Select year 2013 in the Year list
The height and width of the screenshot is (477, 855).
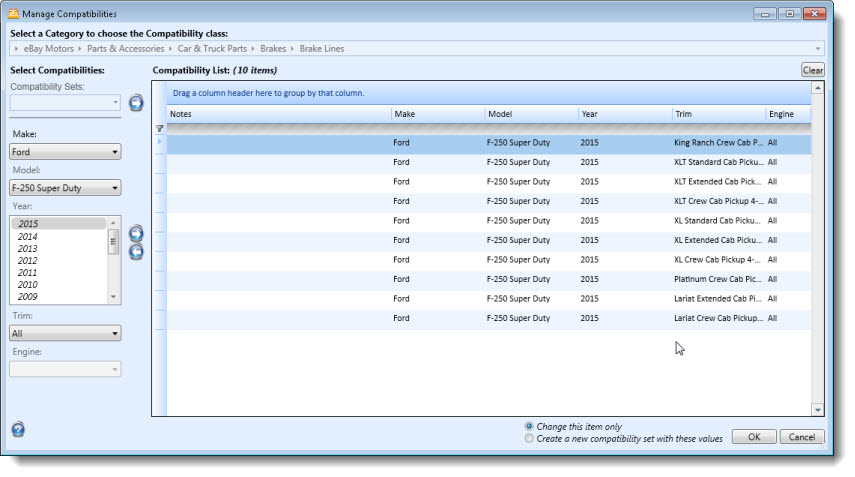point(58,249)
